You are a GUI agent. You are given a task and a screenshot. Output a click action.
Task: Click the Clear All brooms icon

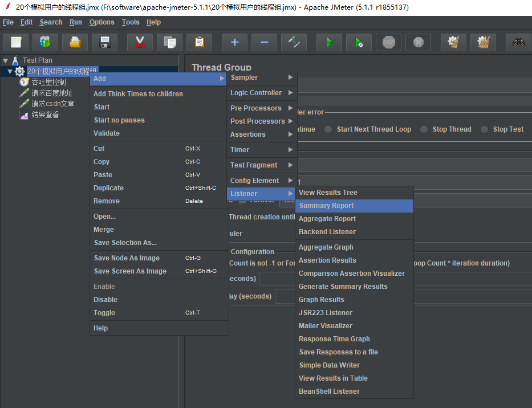(x=484, y=42)
